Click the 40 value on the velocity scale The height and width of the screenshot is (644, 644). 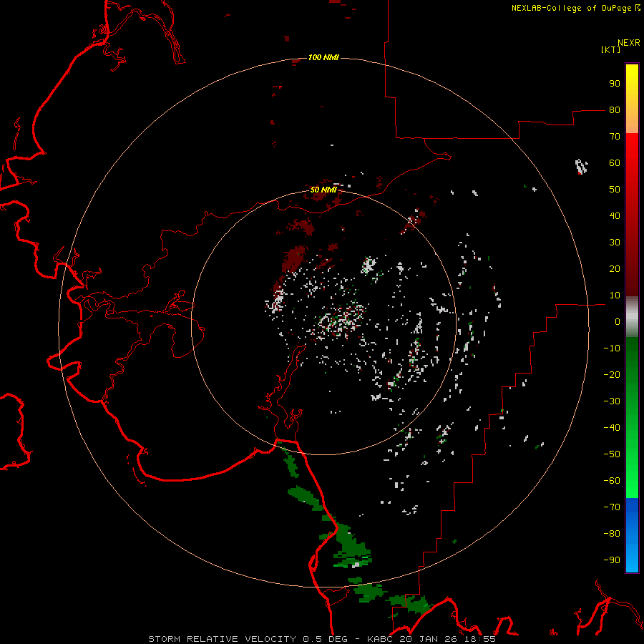615,216
